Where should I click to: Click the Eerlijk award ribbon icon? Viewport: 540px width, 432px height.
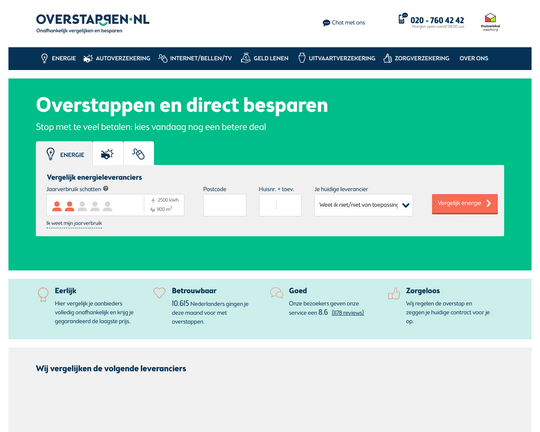(43, 295)
